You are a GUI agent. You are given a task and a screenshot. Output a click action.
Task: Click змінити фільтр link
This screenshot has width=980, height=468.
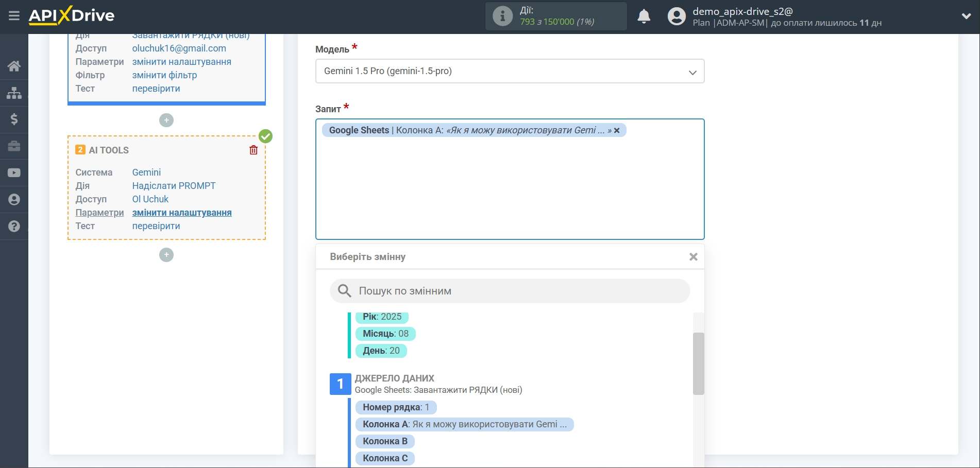click(164, 75)
